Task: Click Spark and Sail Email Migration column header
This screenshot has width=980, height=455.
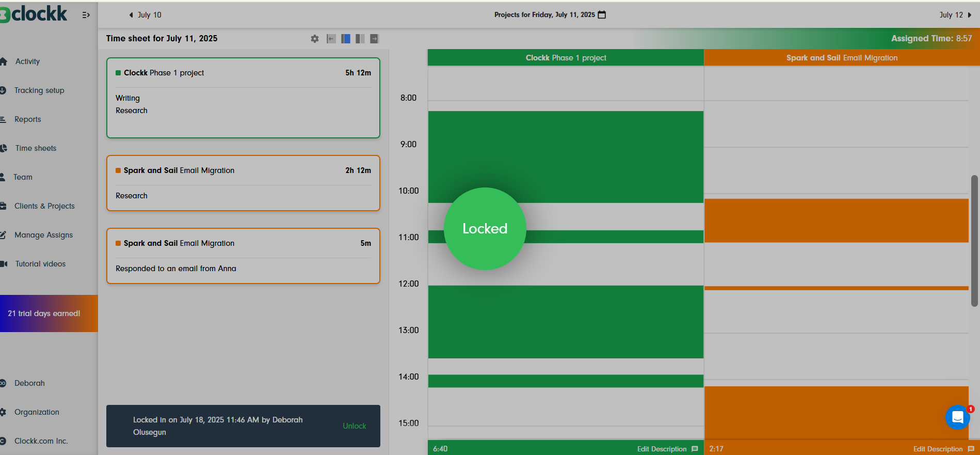Action: pyautogui.click(x=842, y=58)
